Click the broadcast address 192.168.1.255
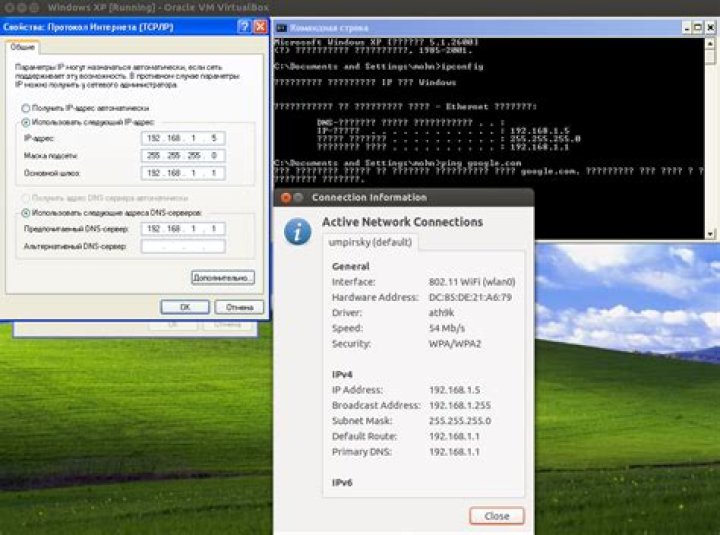The height and width of the screenshot is (535, 720). point(460,405)
